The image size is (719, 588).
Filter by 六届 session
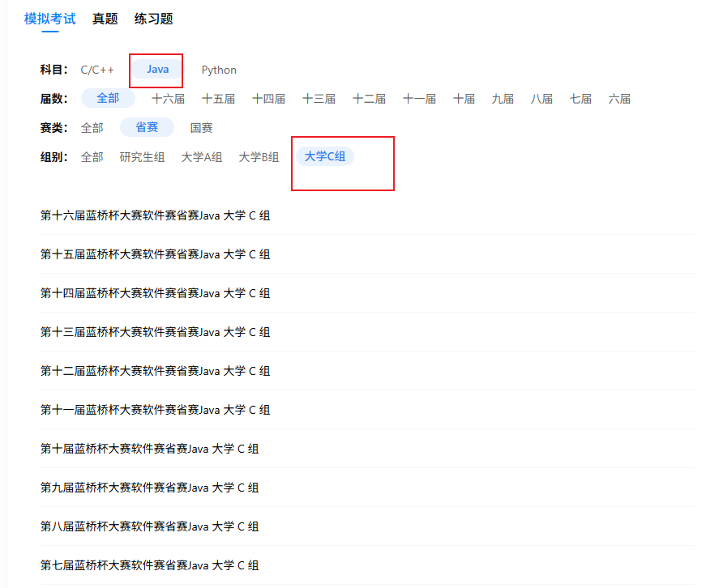click(x=619, y=99)
